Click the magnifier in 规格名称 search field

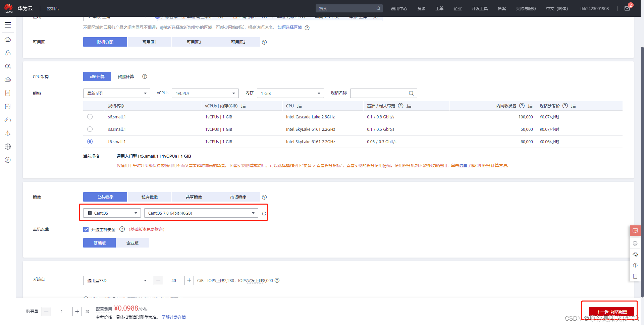[x=411, y=93]
